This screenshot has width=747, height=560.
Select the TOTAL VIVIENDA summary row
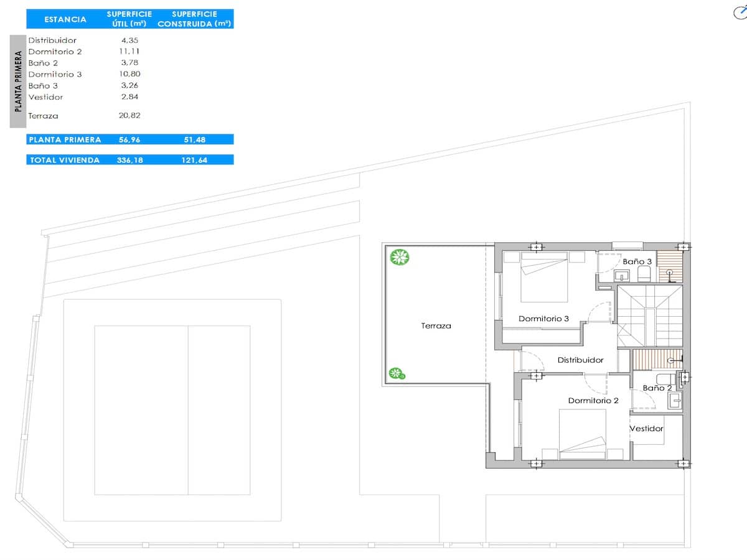click(129, 160)
